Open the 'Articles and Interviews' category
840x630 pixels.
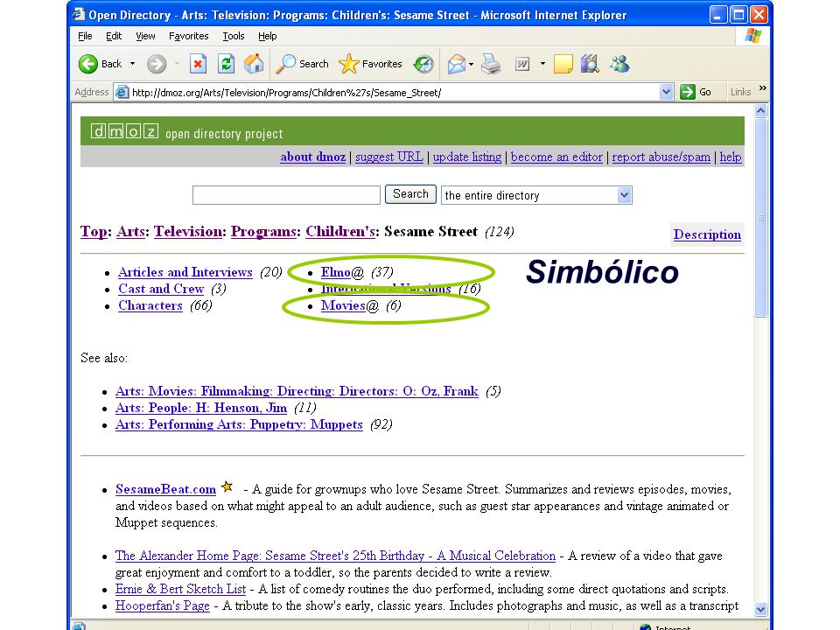pyautogui.click(x=185, y=272)
